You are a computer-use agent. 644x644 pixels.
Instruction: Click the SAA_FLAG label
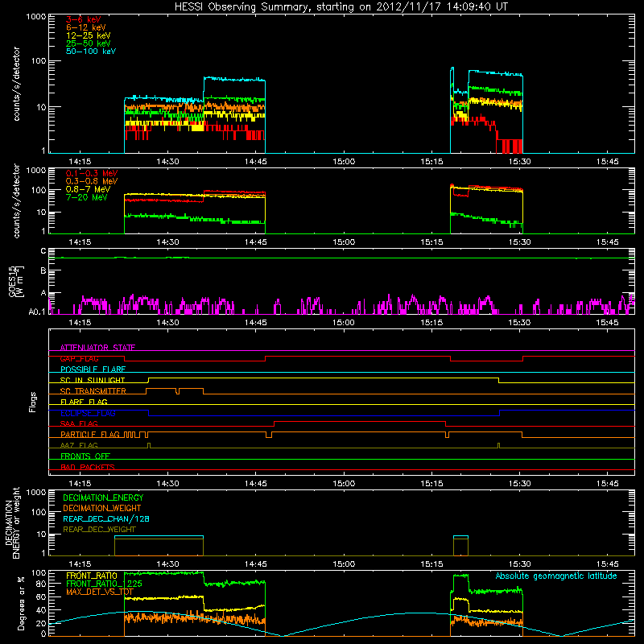coord(79,423)
